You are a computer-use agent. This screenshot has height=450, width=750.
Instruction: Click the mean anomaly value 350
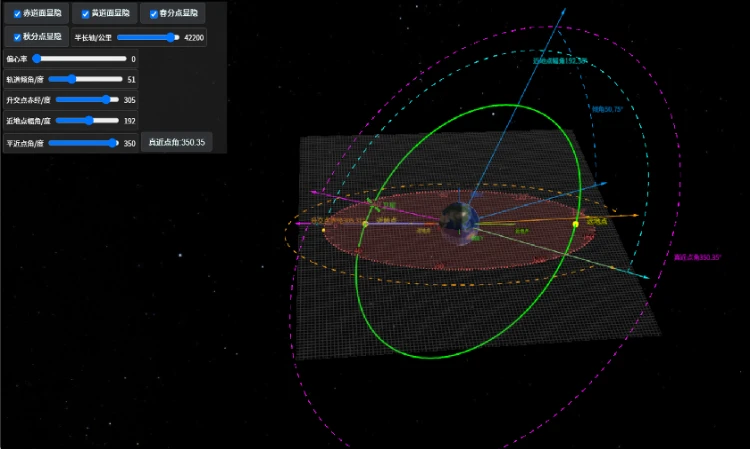pyautogui.click(x=129, y=143)
